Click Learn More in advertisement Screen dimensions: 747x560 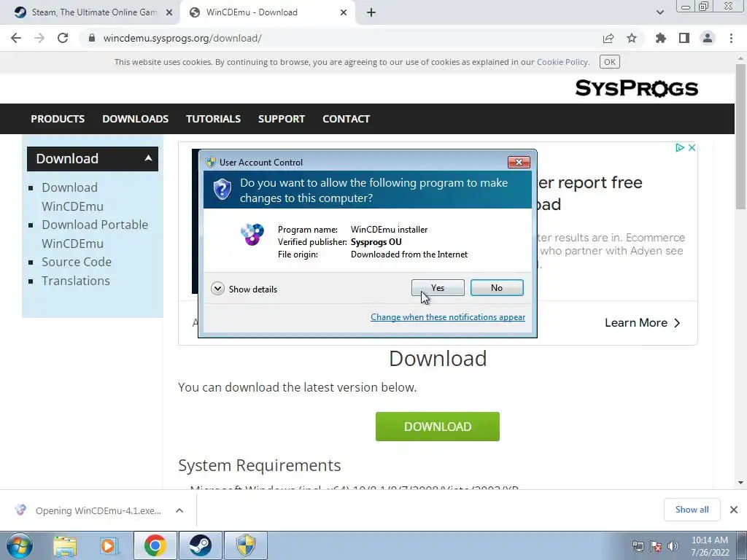[642, 323]
